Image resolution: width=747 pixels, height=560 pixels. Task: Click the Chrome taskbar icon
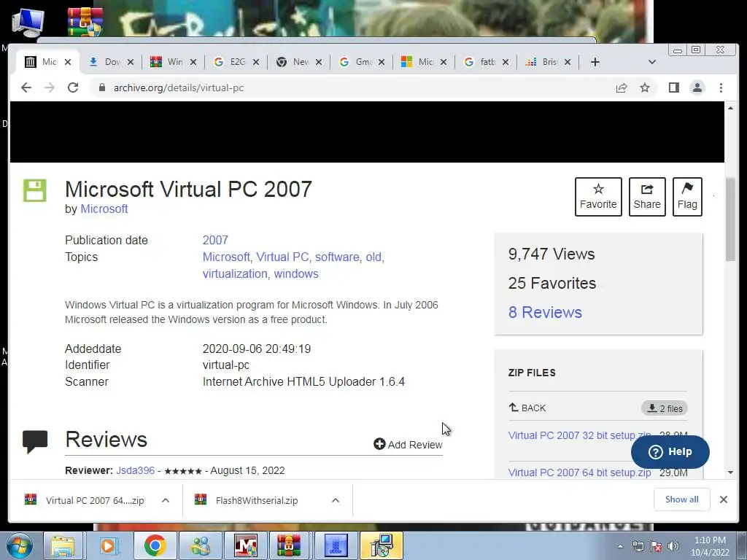[x=155, y=545]
